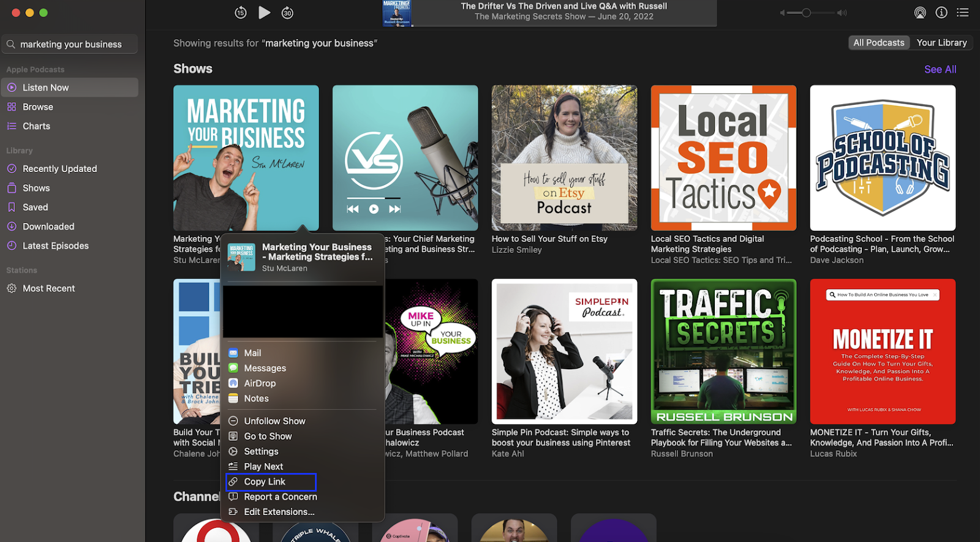Click the Charts list icon
This screenshot has width=980, height=542.
(x=12, y=126)
